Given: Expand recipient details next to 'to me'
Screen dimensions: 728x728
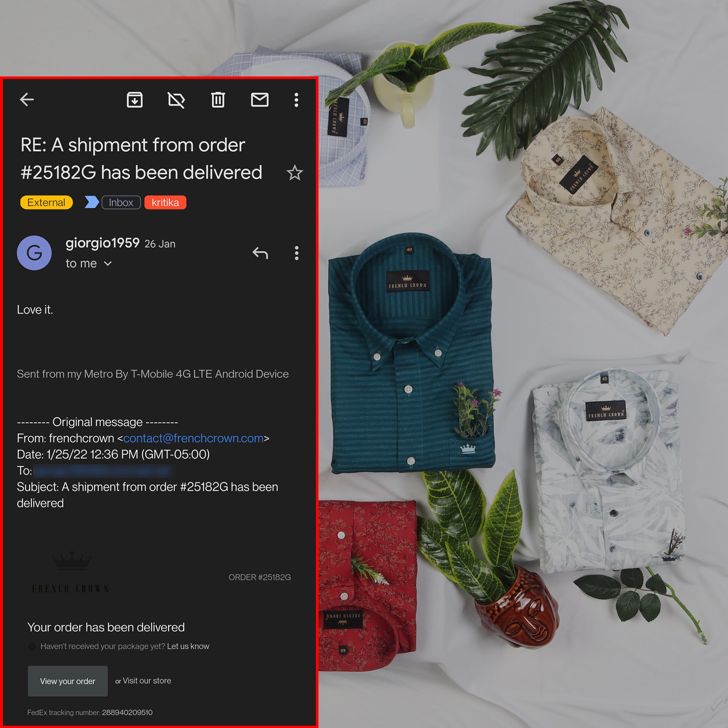Looking at the screenshot, I should (x=108, y=264).
